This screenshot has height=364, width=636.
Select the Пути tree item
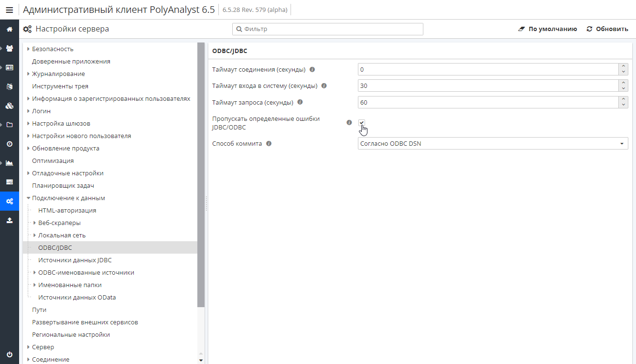click(39, 310)
